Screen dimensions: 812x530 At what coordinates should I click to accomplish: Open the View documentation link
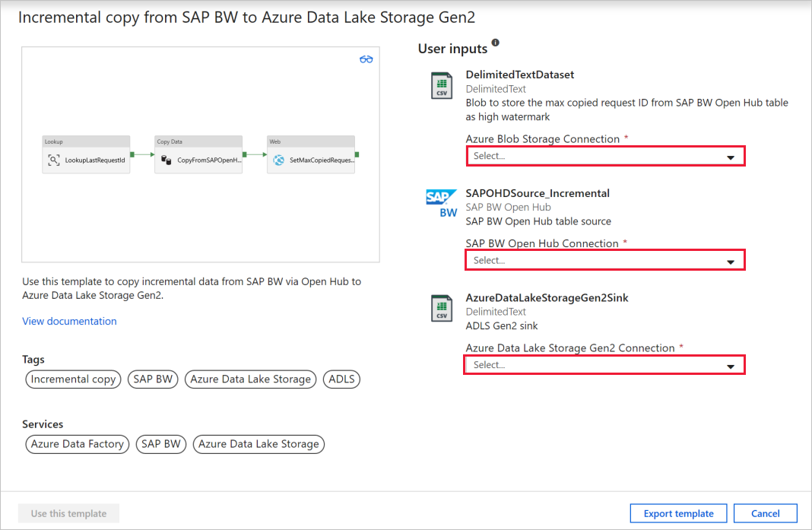click(69, 321)
